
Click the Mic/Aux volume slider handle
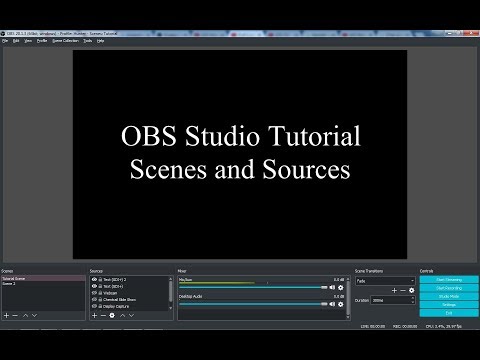click(324, 287)
